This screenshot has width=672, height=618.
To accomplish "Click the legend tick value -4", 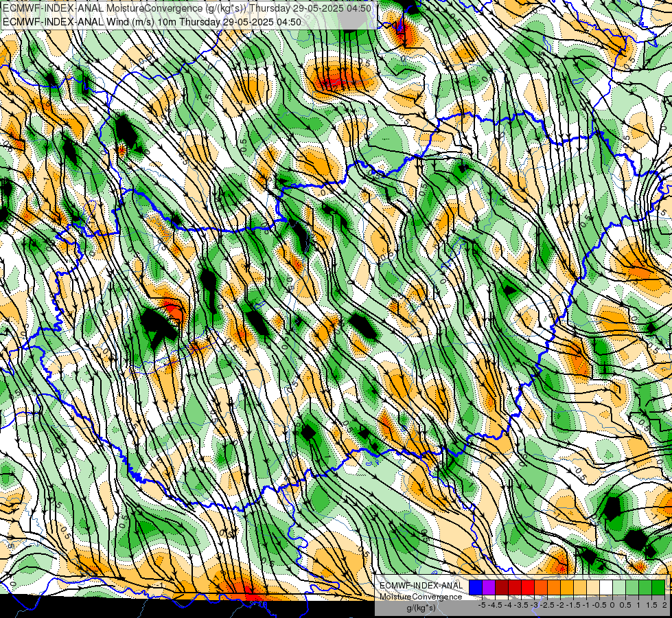I will 508,605.
